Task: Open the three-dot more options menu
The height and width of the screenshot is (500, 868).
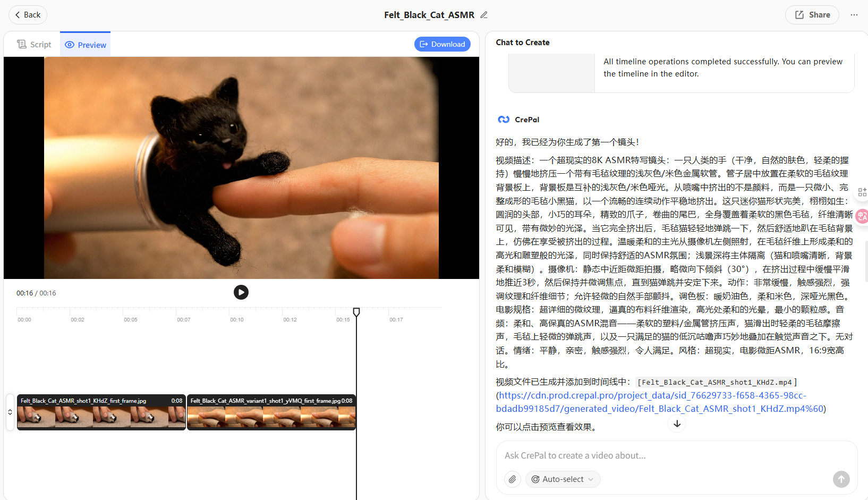Action: pos(854,15)
